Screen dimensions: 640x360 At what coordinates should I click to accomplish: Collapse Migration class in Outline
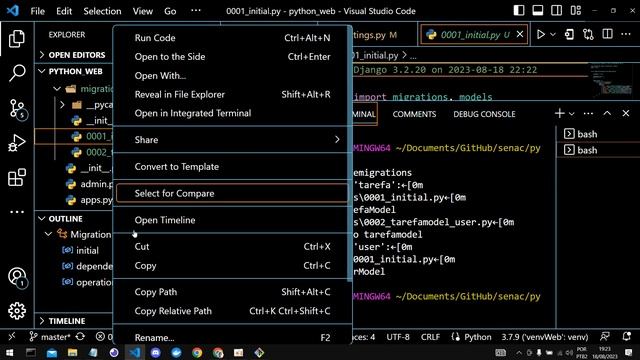pyautogui.click(x=48, y=234)
